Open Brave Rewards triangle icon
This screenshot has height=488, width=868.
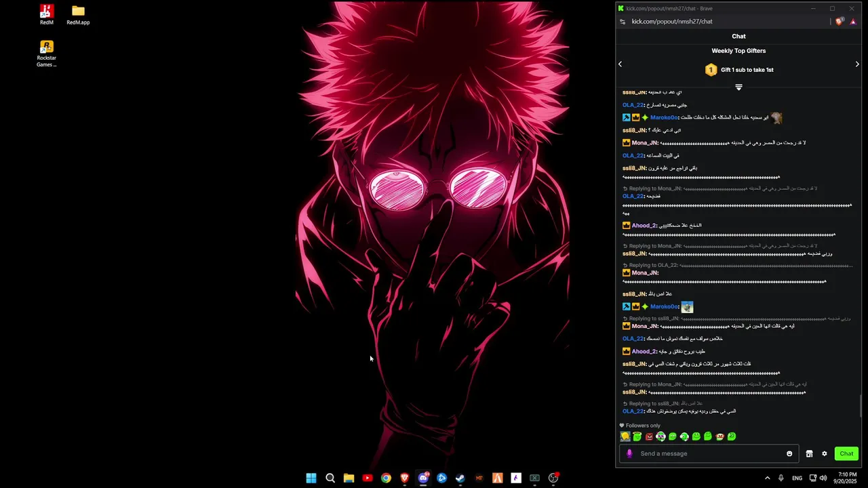[x=853, y=22]
